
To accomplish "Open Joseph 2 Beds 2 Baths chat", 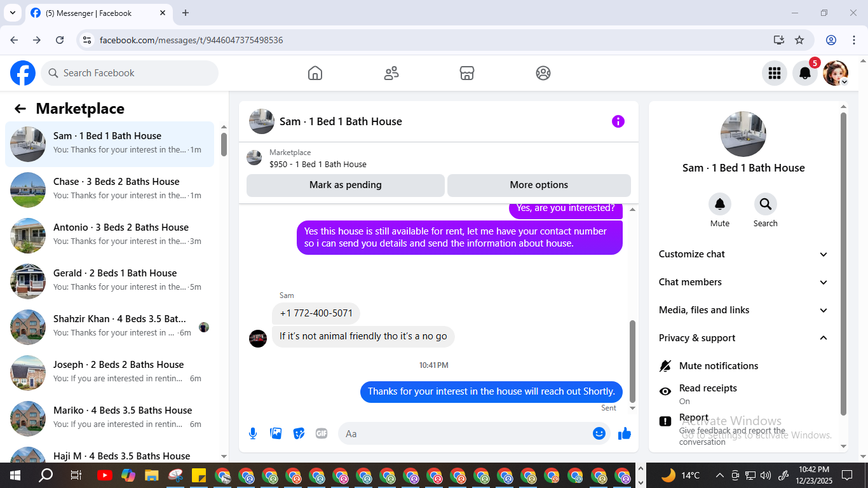I will [109, 373].
